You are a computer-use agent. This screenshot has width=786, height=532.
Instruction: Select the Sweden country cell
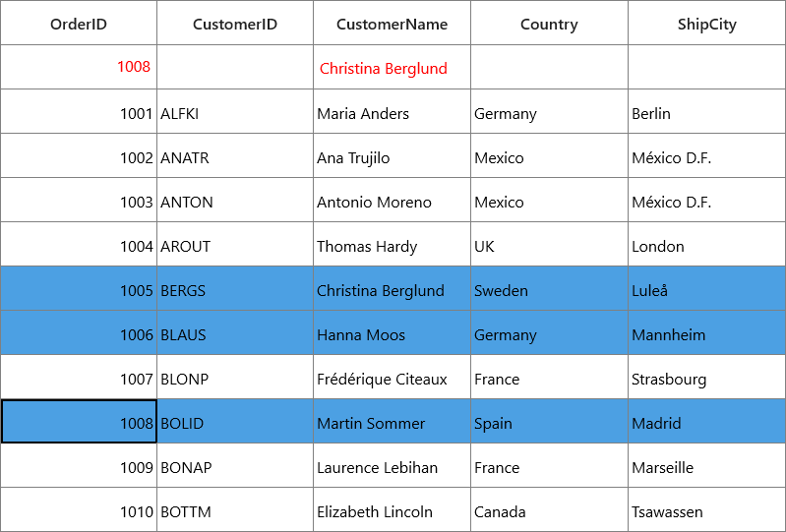pyautogui.click(x=549, y=288)
